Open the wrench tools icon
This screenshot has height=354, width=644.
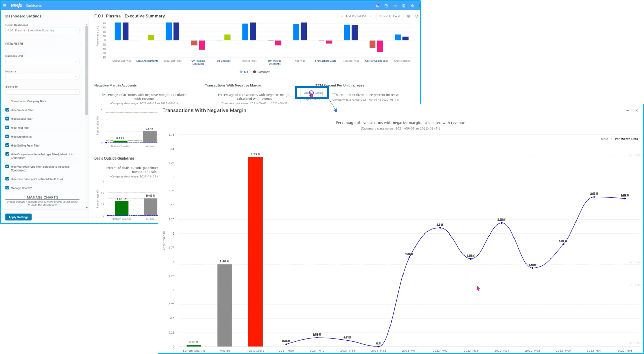413,6
